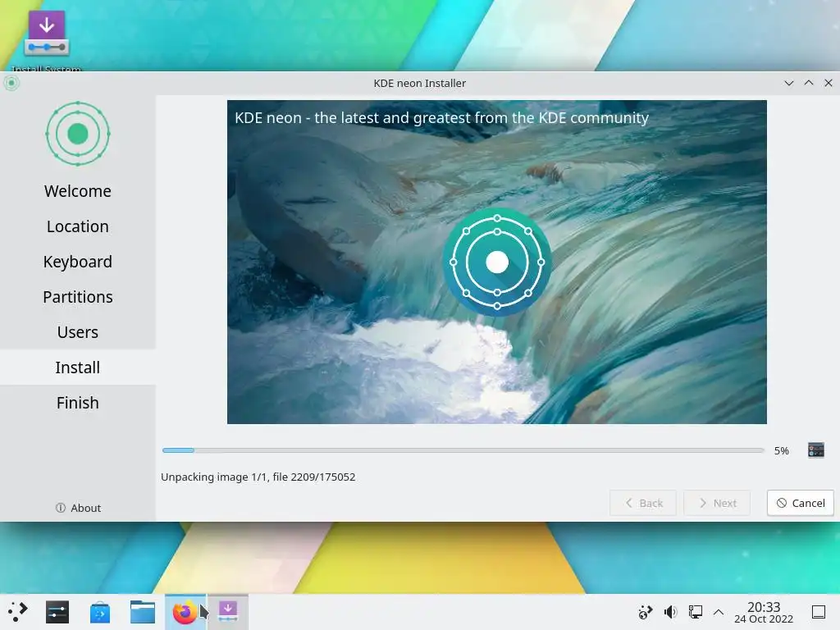Open the system updates tray icon
The width and height of the screenshot is (840, 630).
click(645, 612)
